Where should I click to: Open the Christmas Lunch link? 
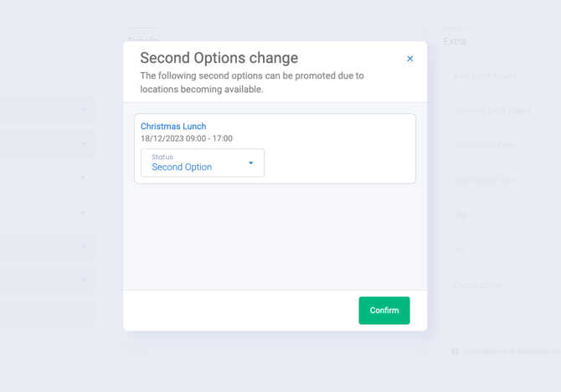pyautogui.click(x=173, y=126)
